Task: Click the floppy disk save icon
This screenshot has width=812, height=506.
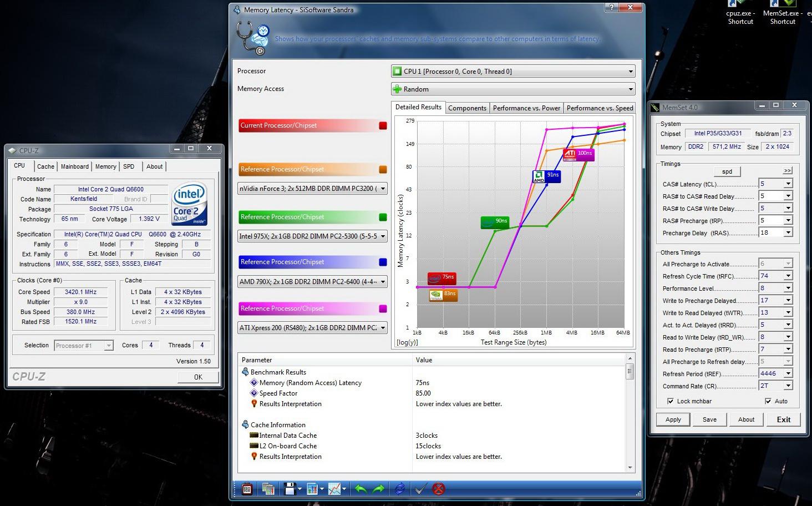Action: coord(290,489)
